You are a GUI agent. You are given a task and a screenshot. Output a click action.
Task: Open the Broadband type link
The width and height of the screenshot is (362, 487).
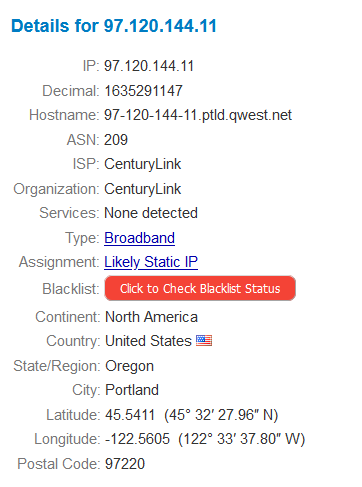(139, 238)
